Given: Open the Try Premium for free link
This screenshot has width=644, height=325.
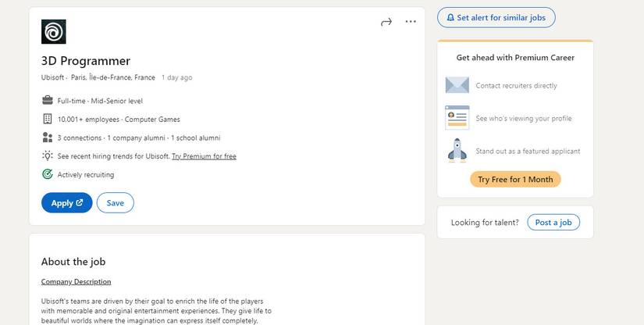Looking at the screenshot, I should click(204, 156).
